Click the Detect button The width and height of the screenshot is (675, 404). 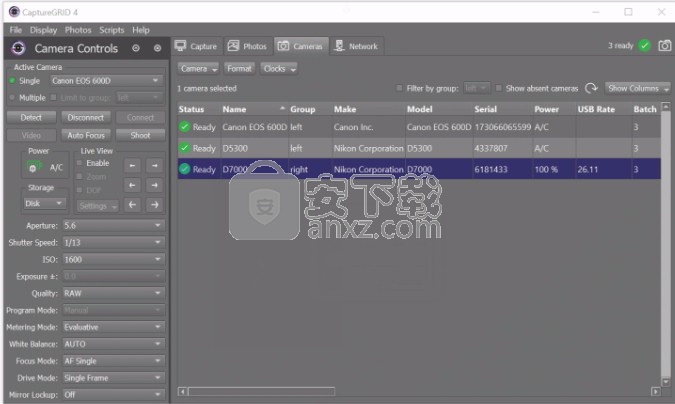(x=31, y=118)
